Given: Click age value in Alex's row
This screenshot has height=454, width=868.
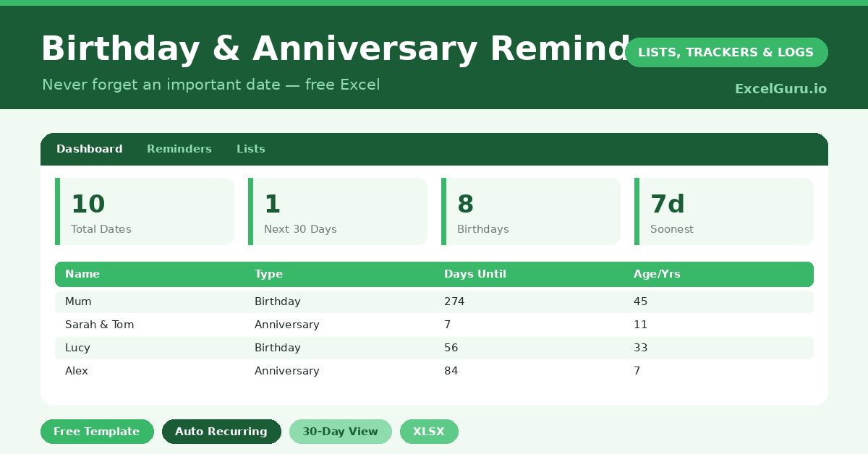Looking at the screenshot, I should click(x=637, y=371).
